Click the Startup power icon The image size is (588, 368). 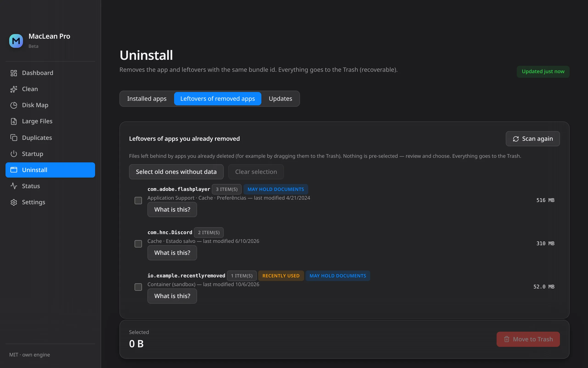(x=14, y=154)
